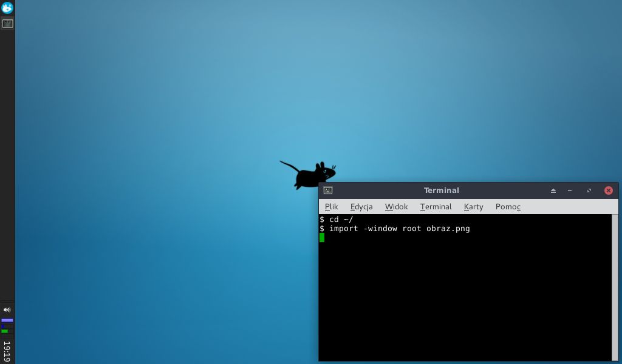622x364 pixels.
Task: Click the volume speaker icon in panel
Action: pyautogui.click(x=7, y=310)
